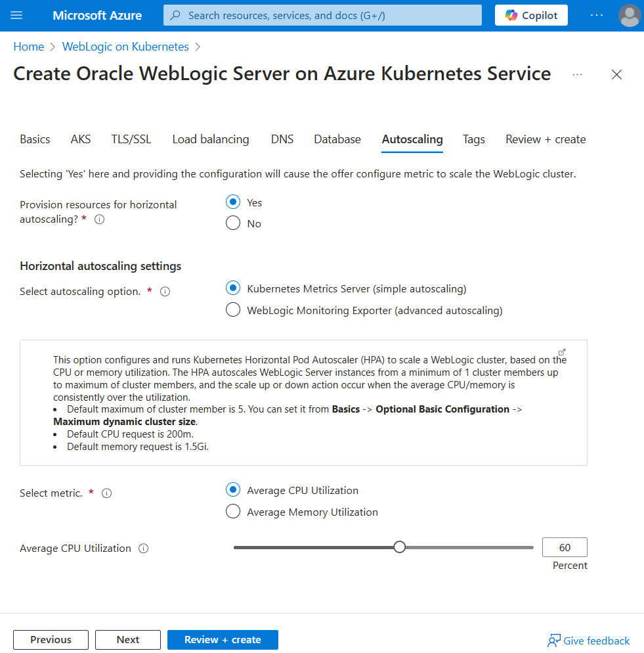
Task: Click the Next button
Action: coord(128,640)
